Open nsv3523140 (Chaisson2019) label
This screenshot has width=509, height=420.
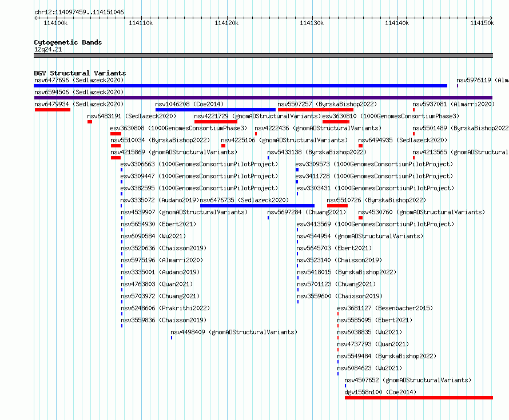pyautogui.click(x=340, y=260)
